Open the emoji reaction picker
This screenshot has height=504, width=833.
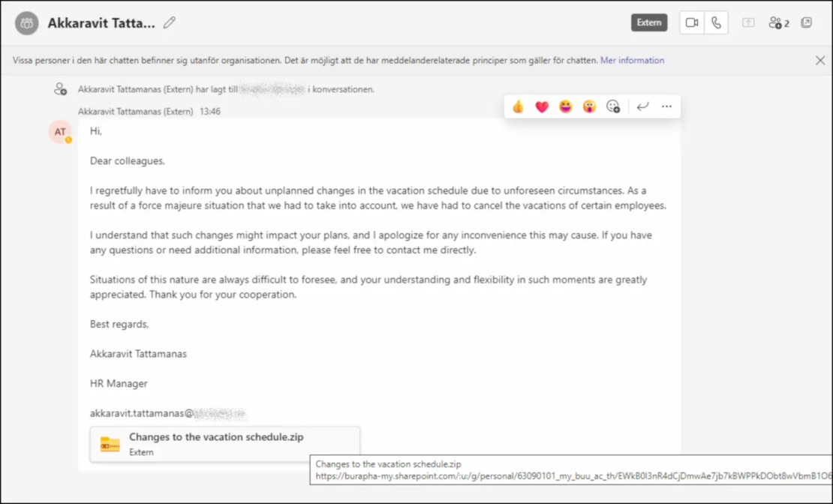point(613,106)
